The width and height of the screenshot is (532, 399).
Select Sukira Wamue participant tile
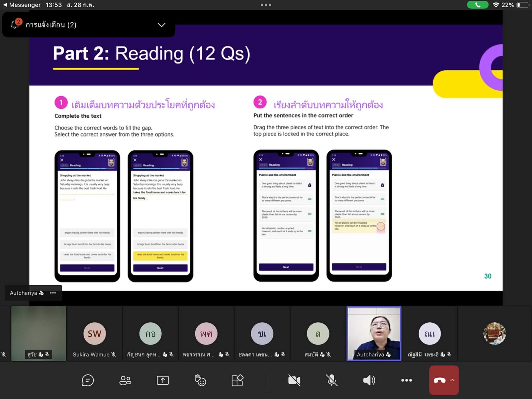[x=94, y=334]
